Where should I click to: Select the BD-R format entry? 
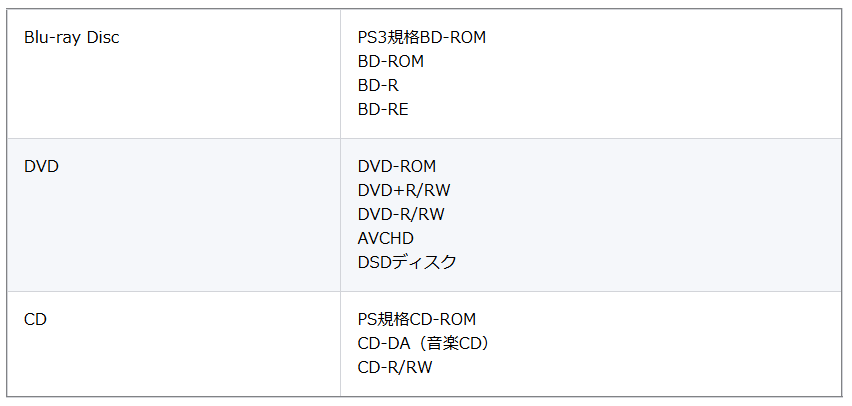(x=378, y=85)
